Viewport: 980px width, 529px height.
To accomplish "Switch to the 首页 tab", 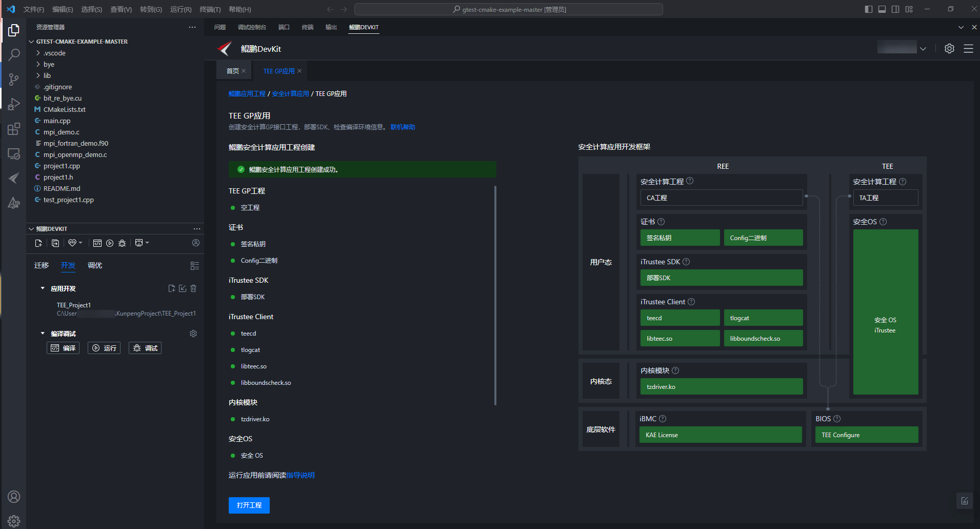I will (x=233, y=71).
